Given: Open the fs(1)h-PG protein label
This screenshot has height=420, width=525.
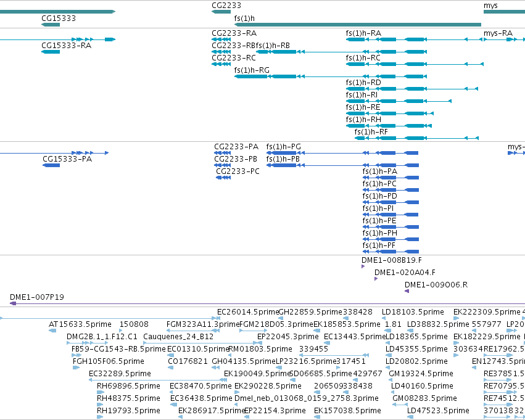Looking at the screenshot, I should point(284,147).
